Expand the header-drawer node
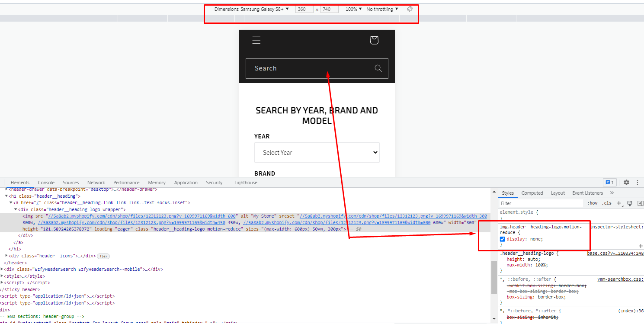This screenshot has height=324, width=644. (x=6, y=189)
